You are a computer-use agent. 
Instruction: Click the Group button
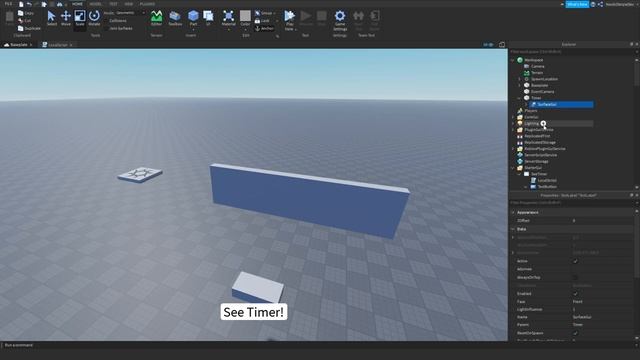(264, 13)
